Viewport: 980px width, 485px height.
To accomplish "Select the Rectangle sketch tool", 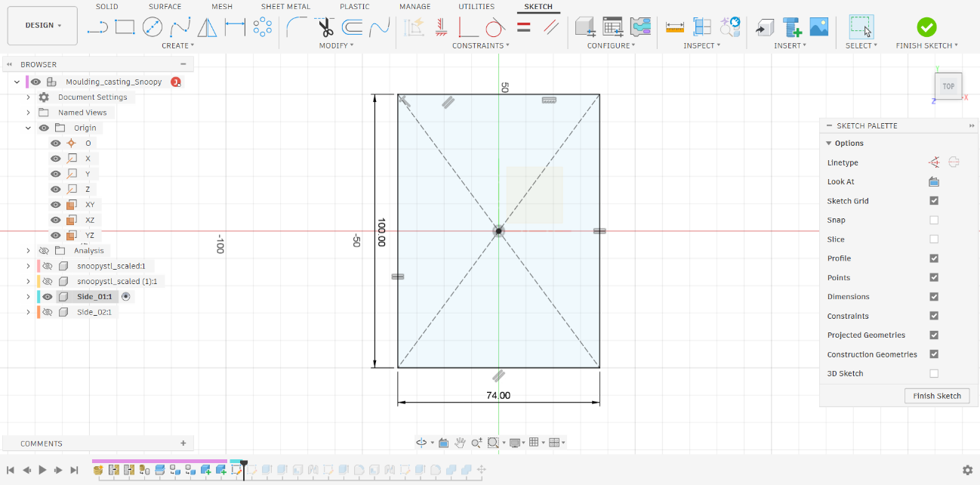I will pyautogui.click(x=125, y=28).
